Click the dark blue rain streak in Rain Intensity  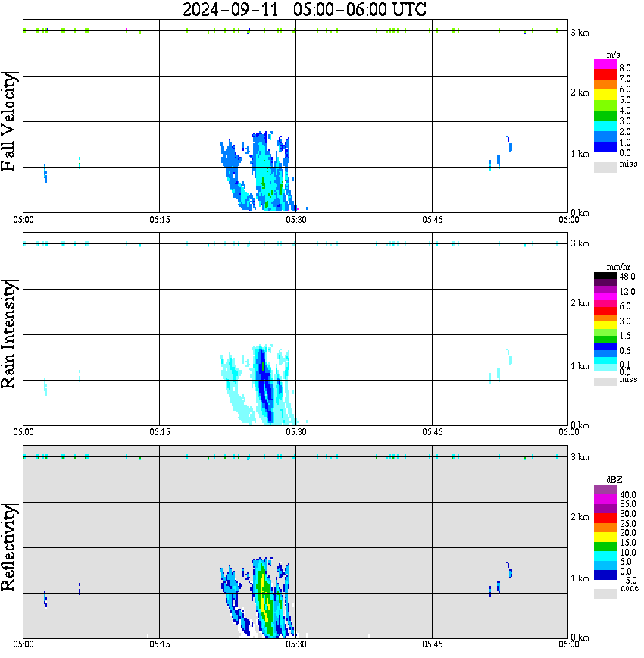[264, 384]
